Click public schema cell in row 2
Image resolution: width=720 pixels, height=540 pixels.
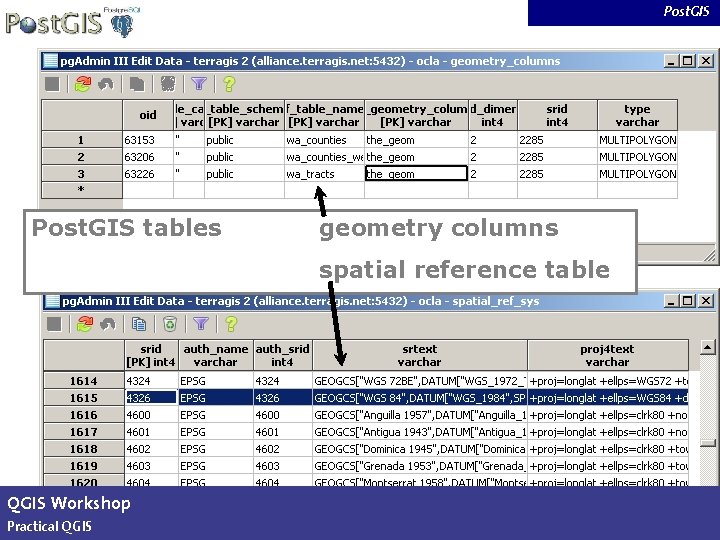point(244,157)
